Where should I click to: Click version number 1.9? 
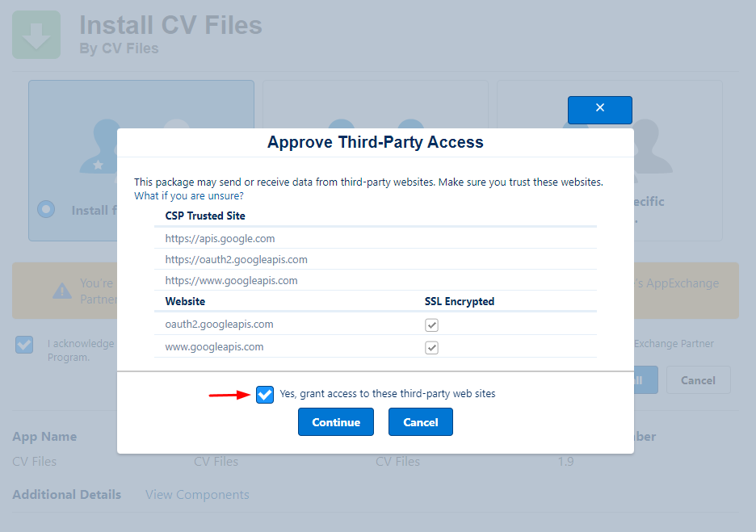(565, 462)
